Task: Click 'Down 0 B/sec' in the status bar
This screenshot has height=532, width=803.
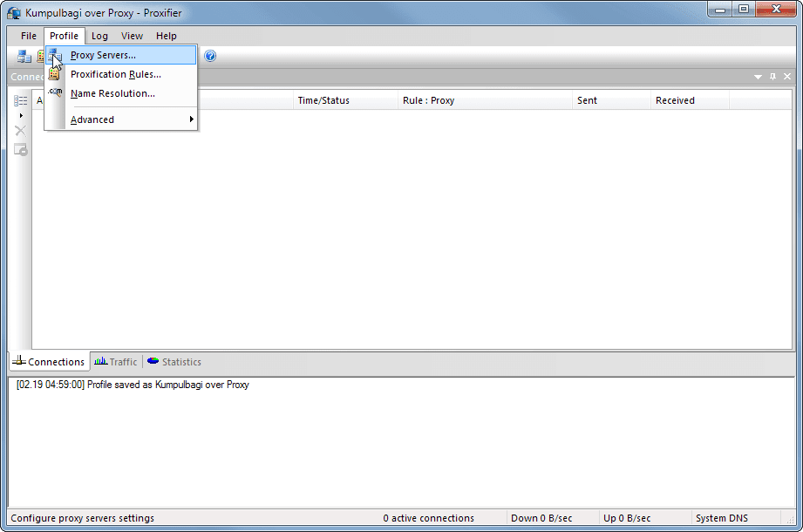Action: coord(541,518)
